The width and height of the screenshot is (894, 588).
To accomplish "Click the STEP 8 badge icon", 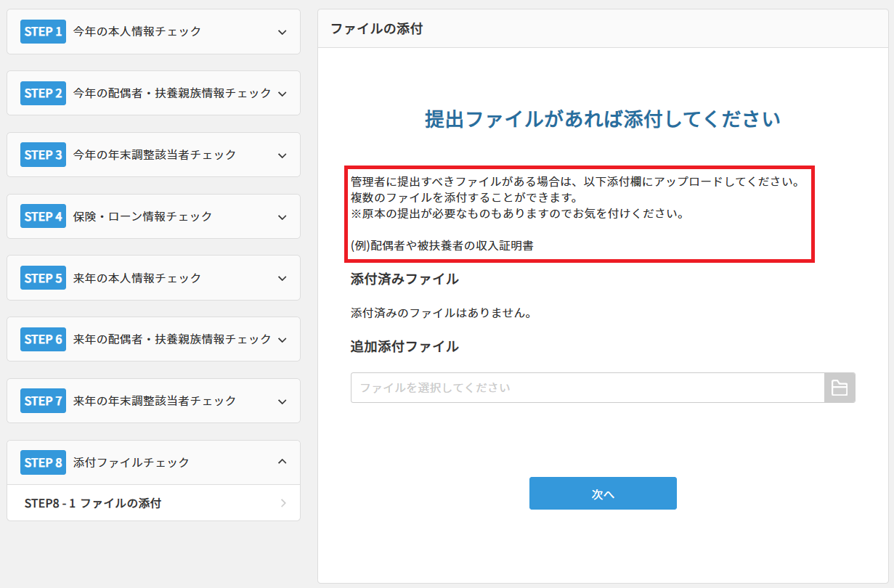I will tap(42, 462).
